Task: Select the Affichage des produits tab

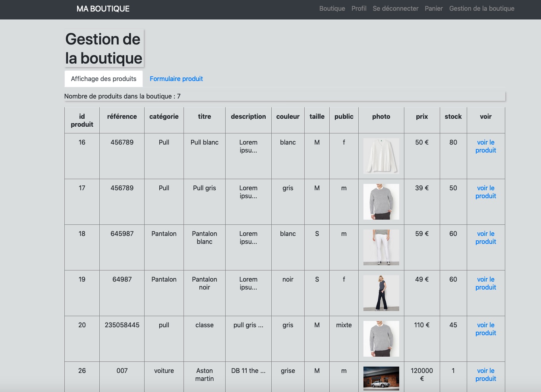Action: (x=103, y=79)
